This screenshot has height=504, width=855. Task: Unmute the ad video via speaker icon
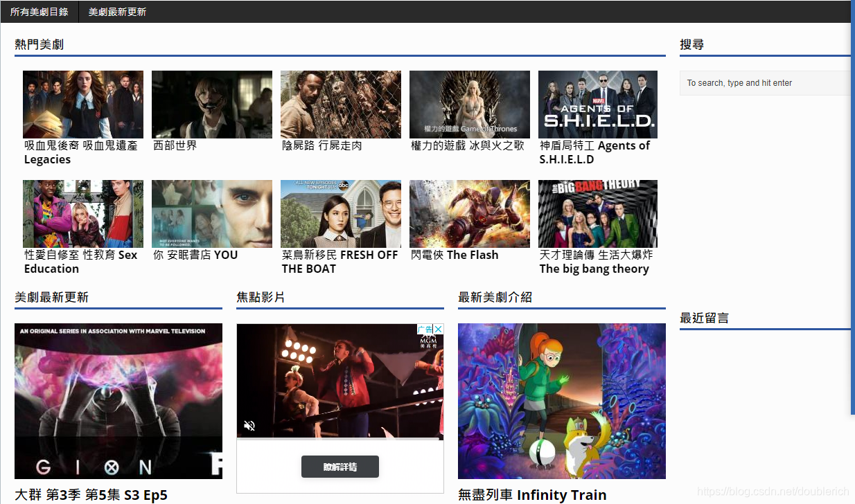pos(250,426)
